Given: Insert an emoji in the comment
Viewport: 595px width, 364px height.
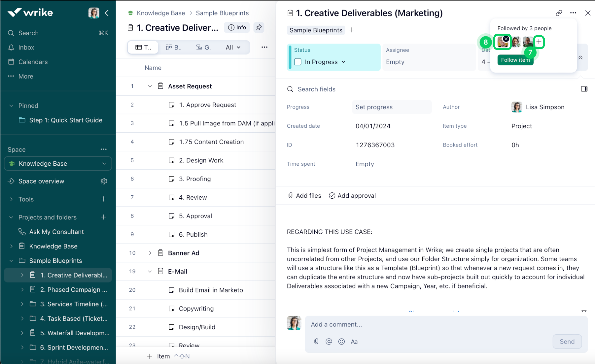Looking at the screenshot, I should 341,342.
